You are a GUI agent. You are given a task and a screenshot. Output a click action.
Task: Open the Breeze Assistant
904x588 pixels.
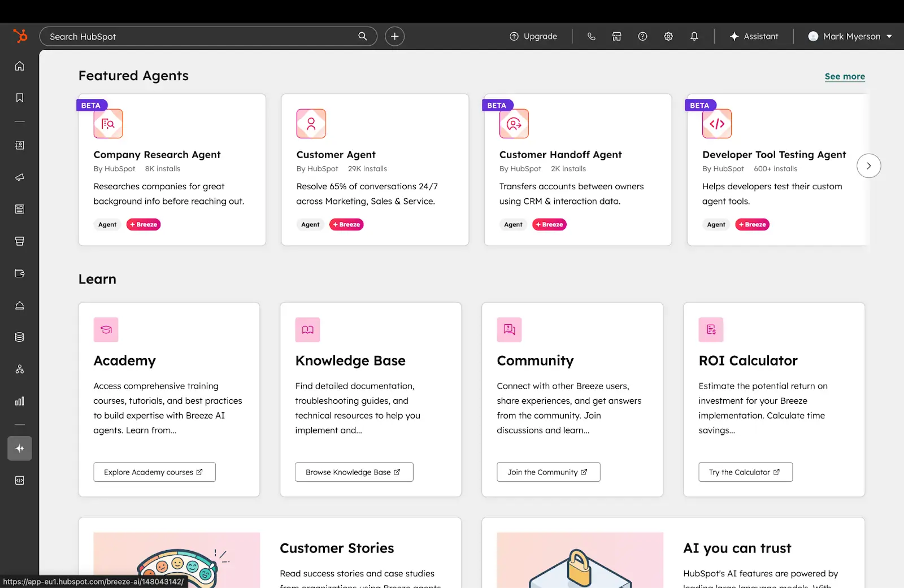pos(754,36)
